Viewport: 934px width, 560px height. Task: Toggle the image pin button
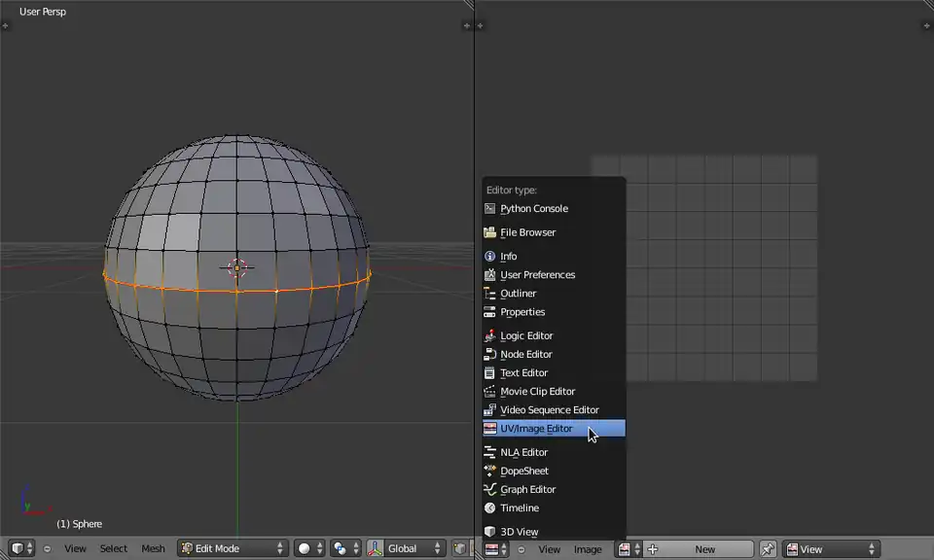coord(768,549)
